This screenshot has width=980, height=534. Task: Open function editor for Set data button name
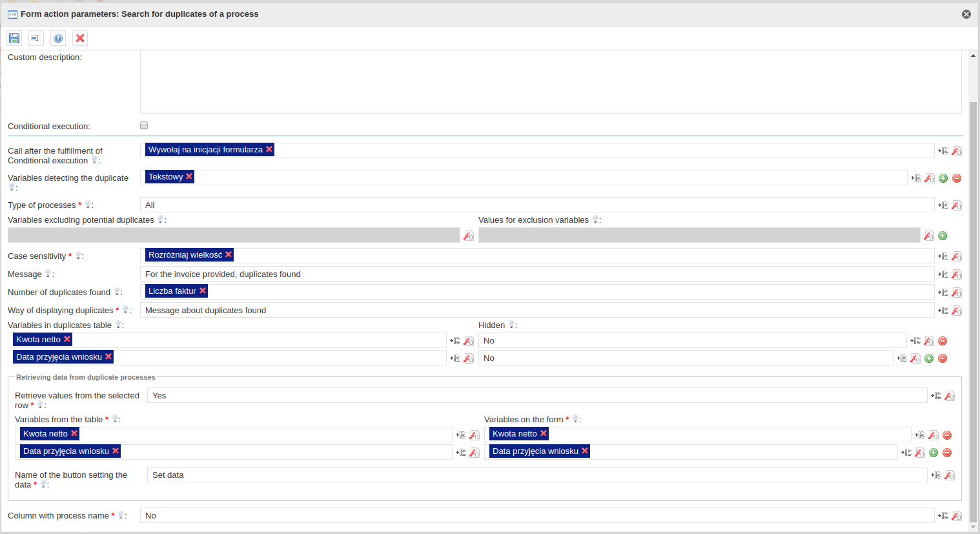coord(950,475)
